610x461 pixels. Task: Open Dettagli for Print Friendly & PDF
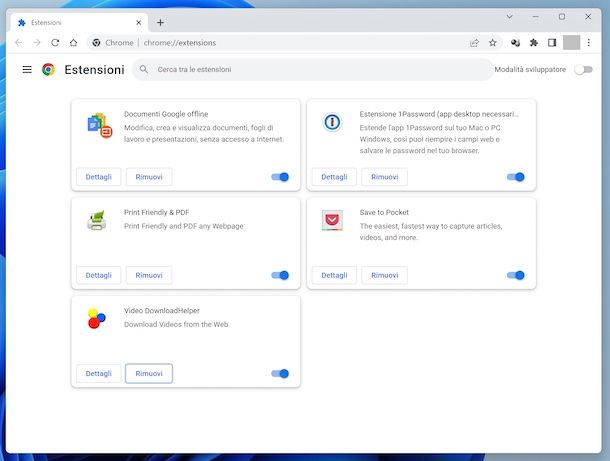[x=98, y=275]
